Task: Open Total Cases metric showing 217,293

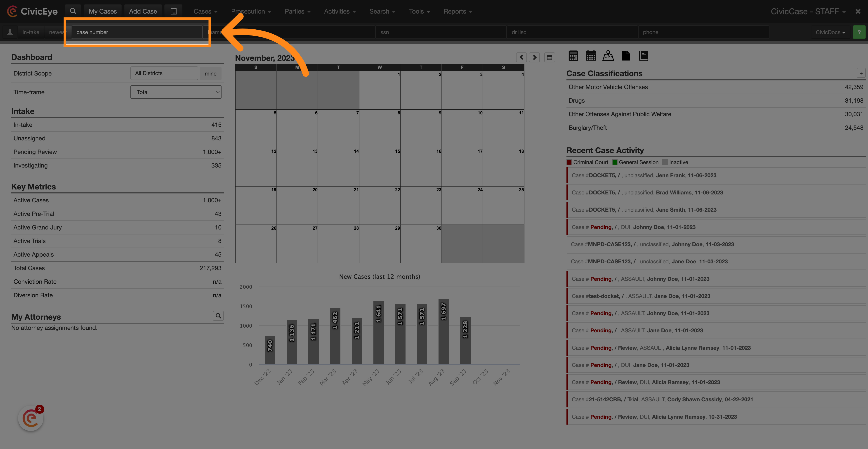Action: pos(117,268)
